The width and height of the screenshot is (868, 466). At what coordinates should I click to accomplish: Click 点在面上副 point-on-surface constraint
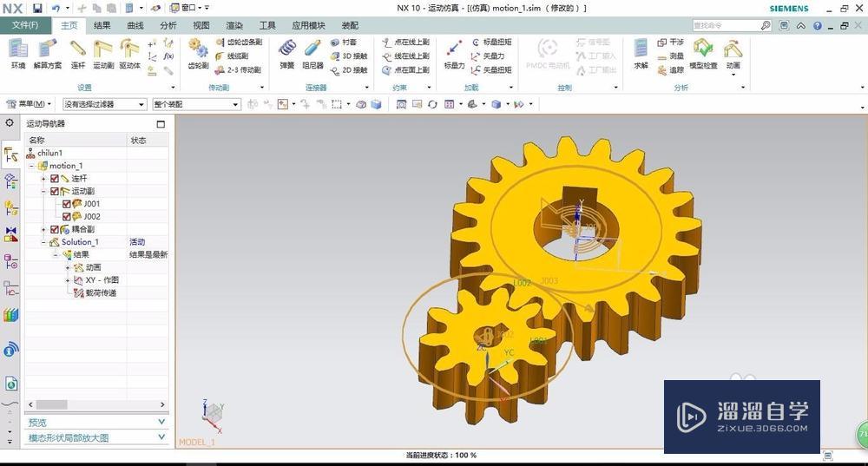[x=405, y=69]
